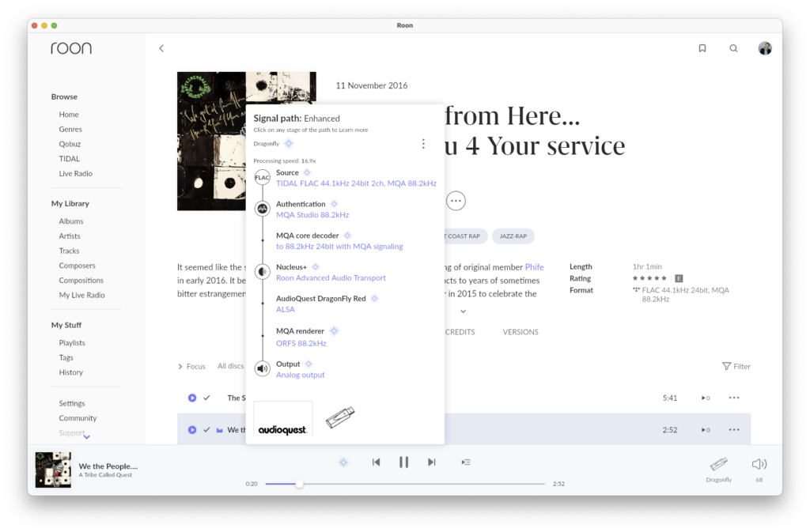
Task: Skip to next track
Action: pos(431,462)
